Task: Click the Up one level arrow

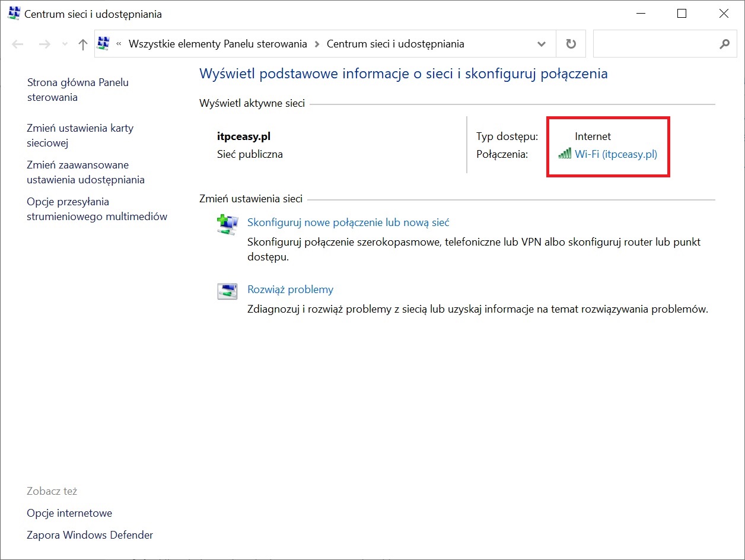Action: pyautogui.click(x=83, y=44)
